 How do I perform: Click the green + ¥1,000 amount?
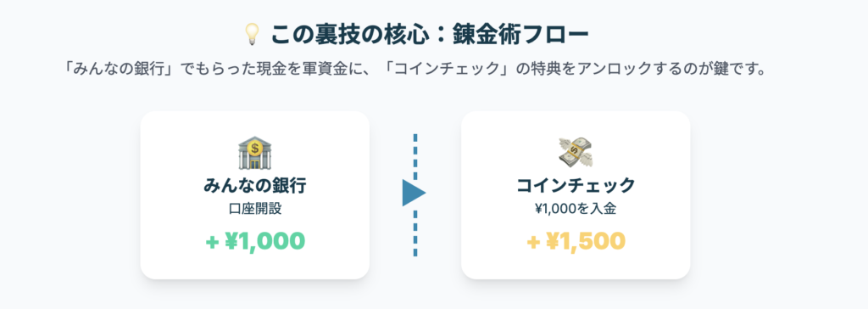coord(254,241)
